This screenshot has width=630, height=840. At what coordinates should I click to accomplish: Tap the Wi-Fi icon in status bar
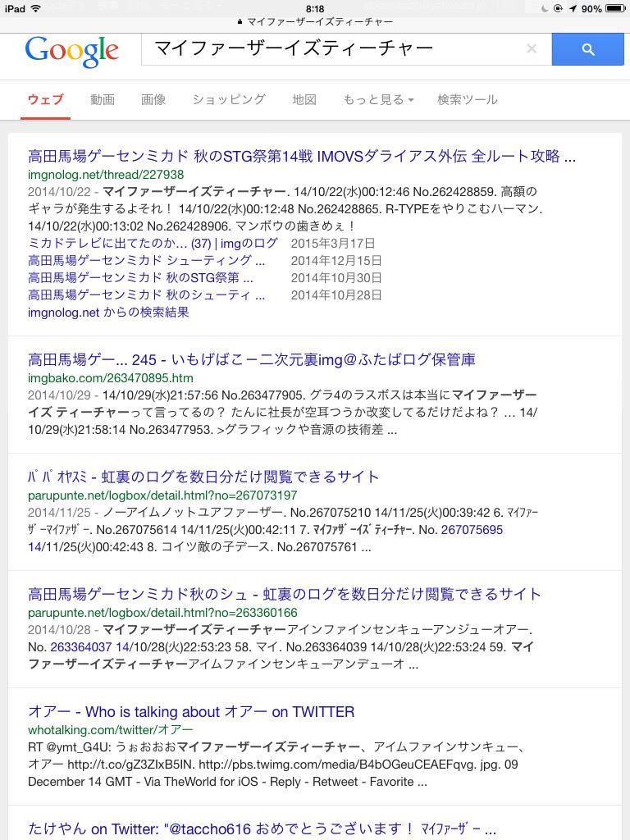36,8
